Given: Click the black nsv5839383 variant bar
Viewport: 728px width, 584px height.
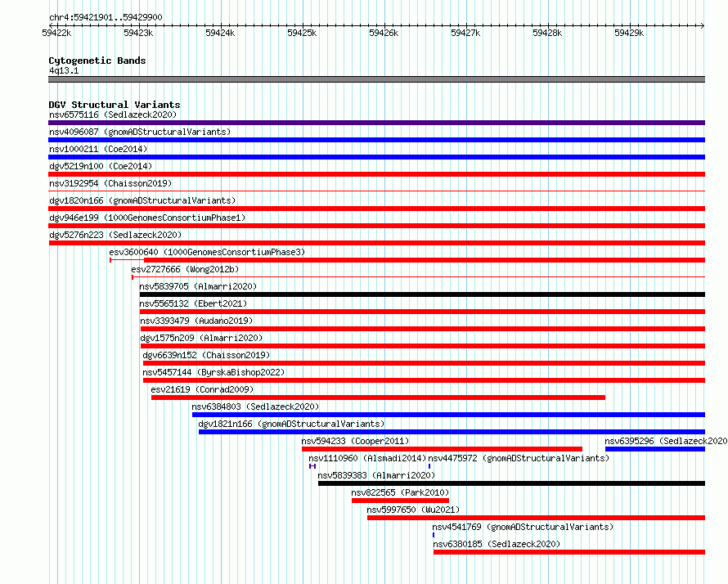Looking at the screenshot, I should click(x=511, y=483).
